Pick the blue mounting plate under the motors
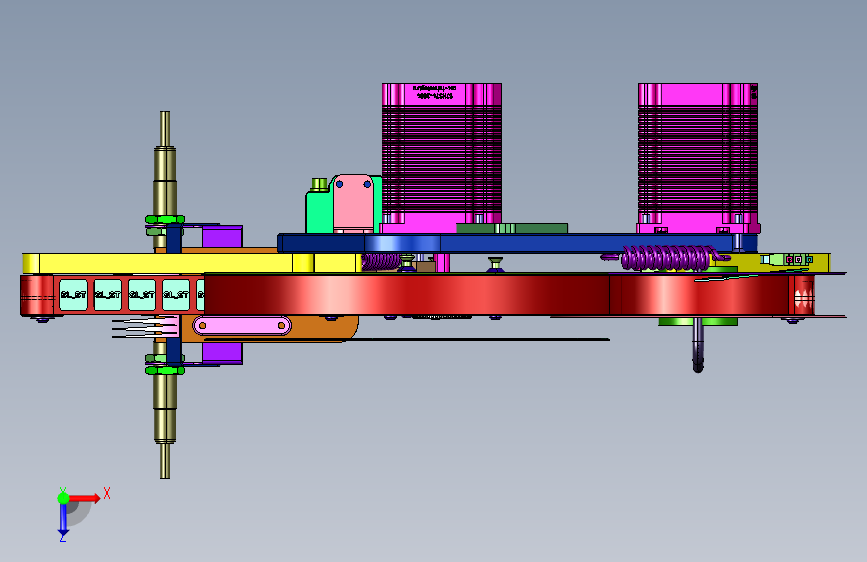The image size is (867, 562). [517, 243]
